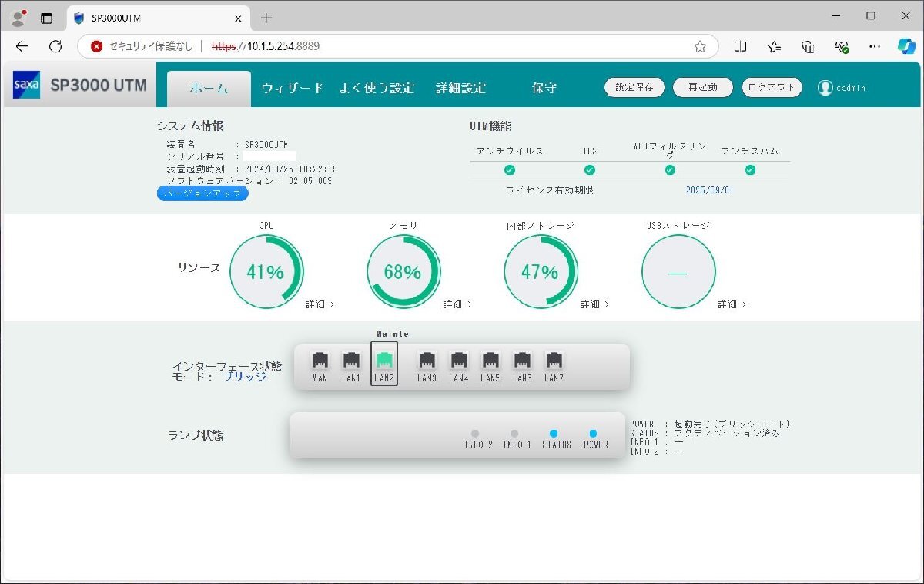Expand メモリ details via 詳細 chevron
Viewport: 924px width, 584px height.
458,304
